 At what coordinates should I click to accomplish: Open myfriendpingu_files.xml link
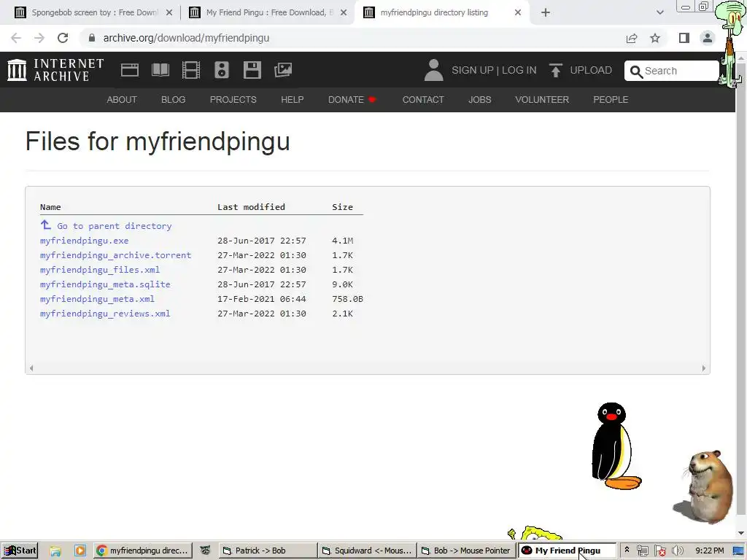pos(100,270)
